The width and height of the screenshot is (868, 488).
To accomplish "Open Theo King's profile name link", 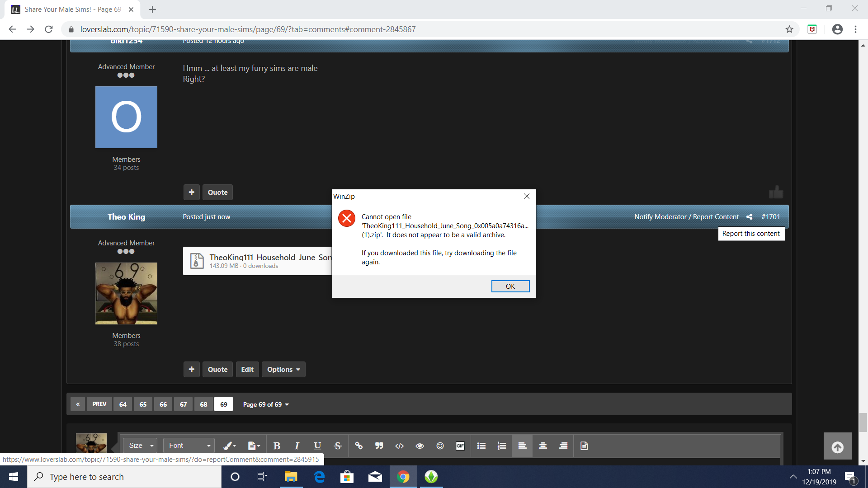I will pos(126,217).
